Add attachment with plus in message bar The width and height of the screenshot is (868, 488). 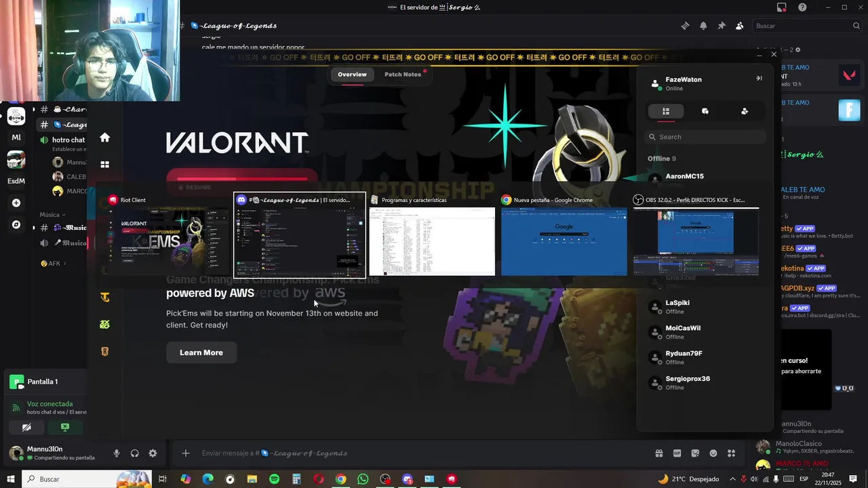point(186,453)
